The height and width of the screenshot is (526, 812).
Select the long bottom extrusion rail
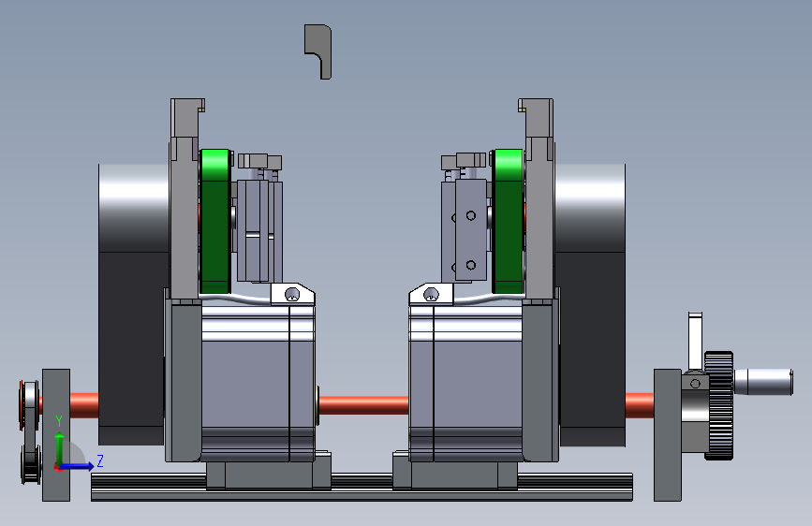click(362, 488)
